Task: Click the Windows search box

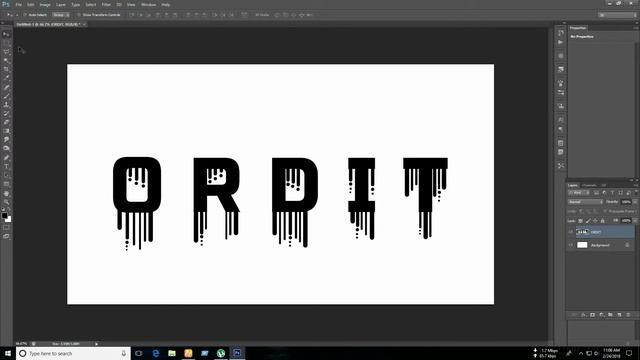Action: pyautogui.click(x=73, y=353)
